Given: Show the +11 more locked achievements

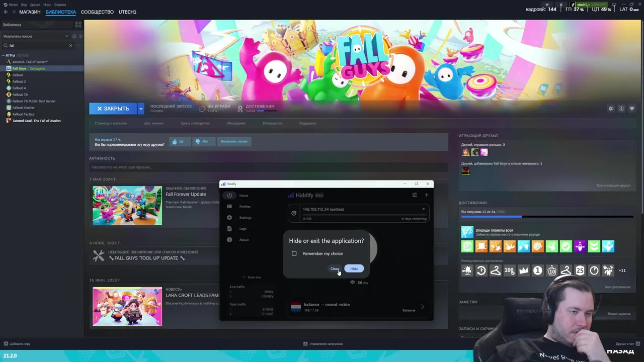Looking at the screenshot, I should 622,270.
